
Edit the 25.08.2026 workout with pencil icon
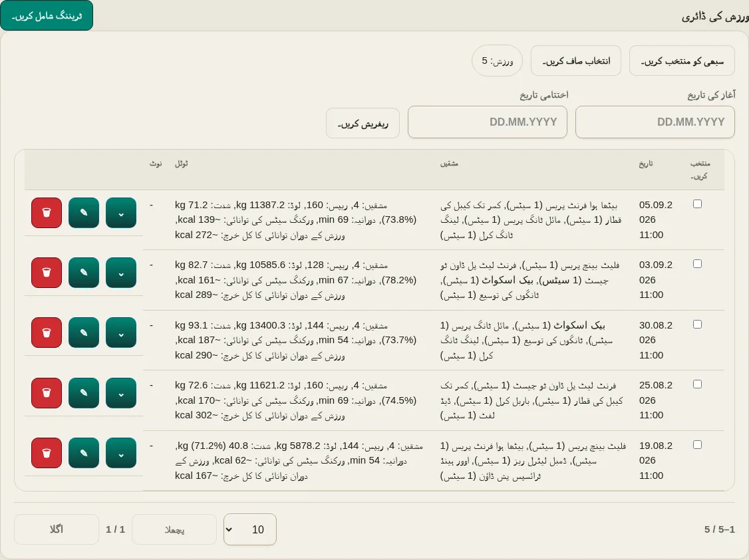(84, 393)
